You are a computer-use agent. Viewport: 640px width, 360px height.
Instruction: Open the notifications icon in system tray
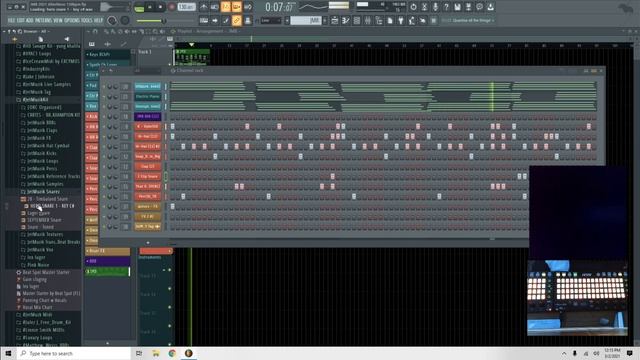point(630,353)
